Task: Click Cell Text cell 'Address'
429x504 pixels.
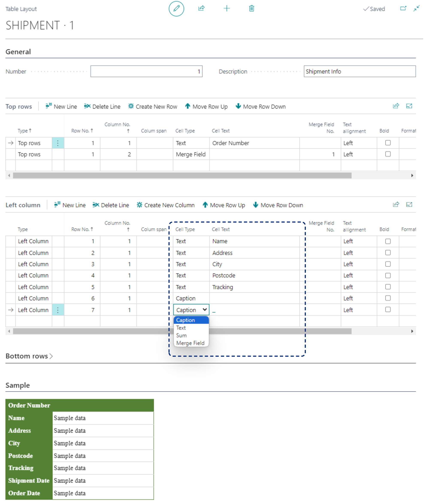Action: pyautogui.click(x=254, y=253)
